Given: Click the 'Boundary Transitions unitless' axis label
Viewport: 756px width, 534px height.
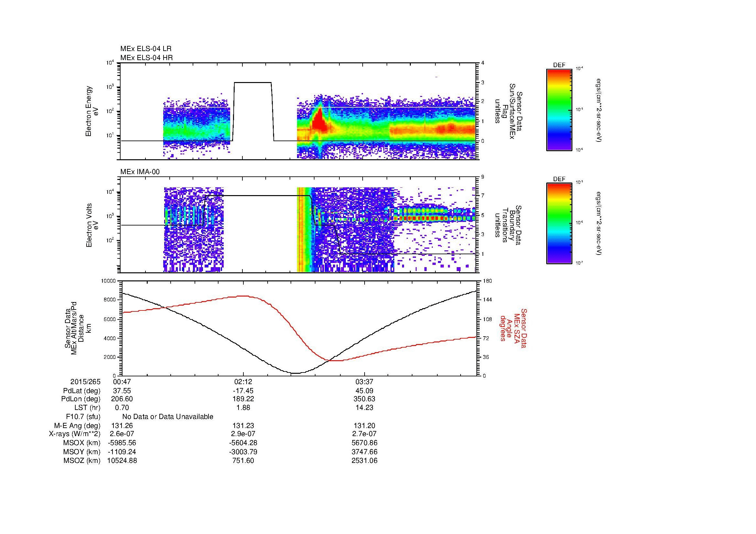Looking at the screenshot, I should (x=508, y=226).
